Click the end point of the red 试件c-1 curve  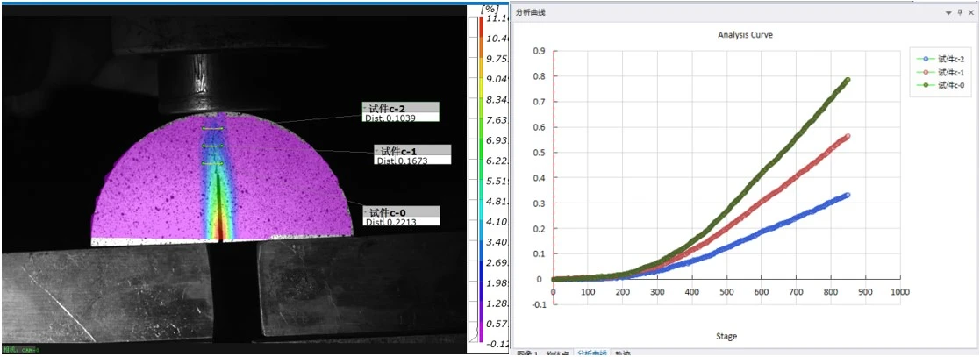(848, 136)
